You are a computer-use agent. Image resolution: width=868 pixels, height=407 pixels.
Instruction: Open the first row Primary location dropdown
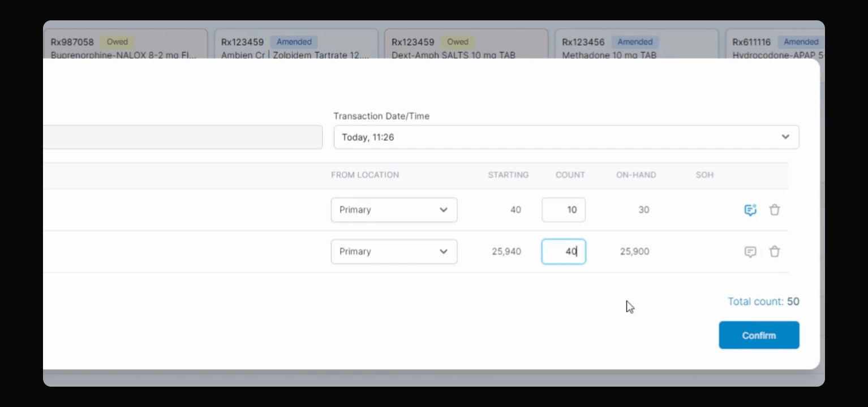(394, 210)
